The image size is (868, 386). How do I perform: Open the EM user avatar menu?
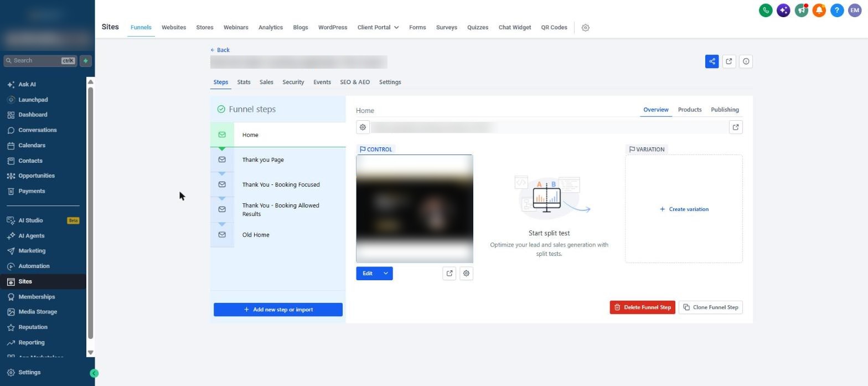855,10
